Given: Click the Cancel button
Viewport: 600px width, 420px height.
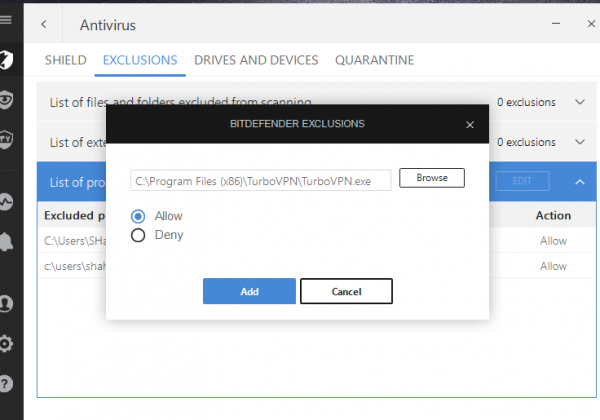Looking at the screenshot, I should point(346,291).
